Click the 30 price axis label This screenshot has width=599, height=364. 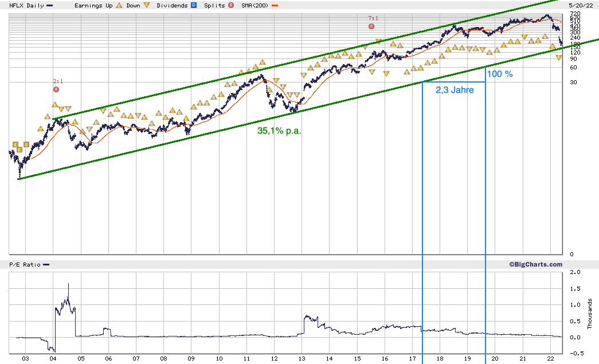point(573,82)
